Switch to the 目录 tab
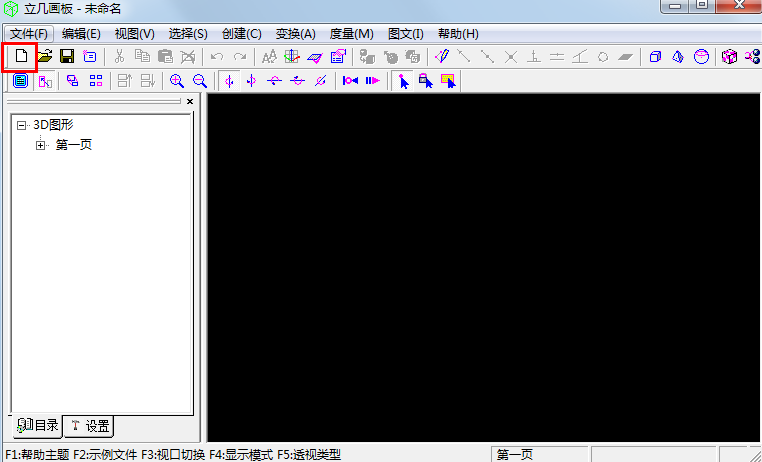Screen dimensions: 762x462 (38, 426)
